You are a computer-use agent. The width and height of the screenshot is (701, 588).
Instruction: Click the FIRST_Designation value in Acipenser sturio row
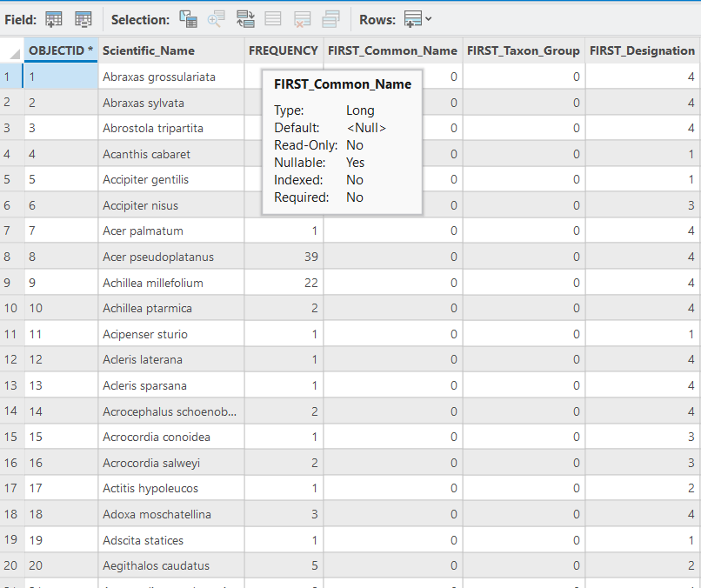click(x=643, y=335)
